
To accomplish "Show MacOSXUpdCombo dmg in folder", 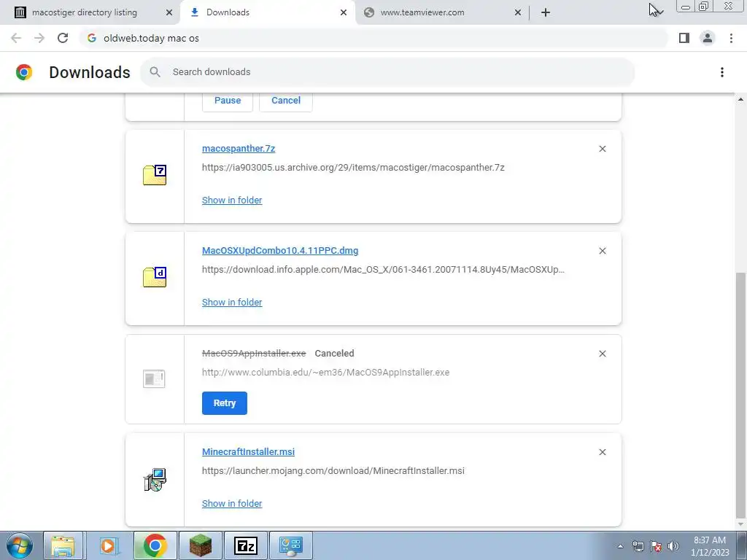I will [x=232, y=302].
